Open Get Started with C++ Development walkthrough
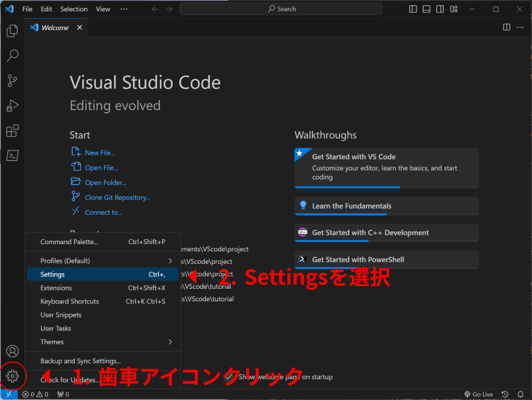 tap(387, 233)
